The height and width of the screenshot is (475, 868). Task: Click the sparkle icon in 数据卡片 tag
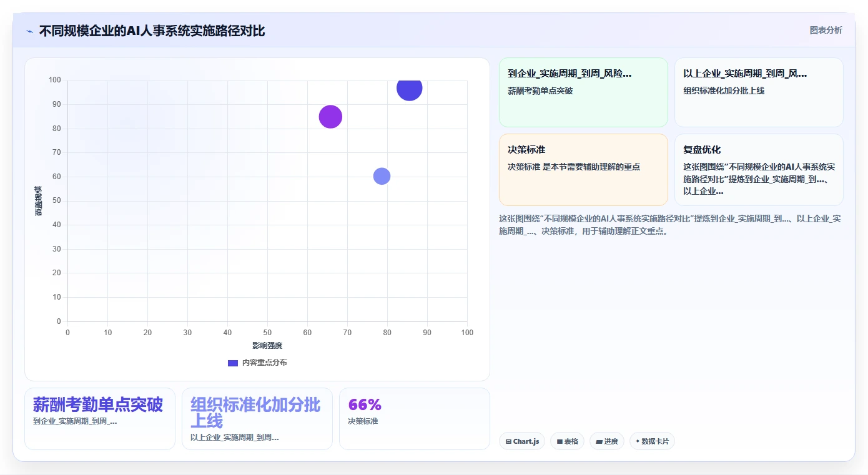638,441
